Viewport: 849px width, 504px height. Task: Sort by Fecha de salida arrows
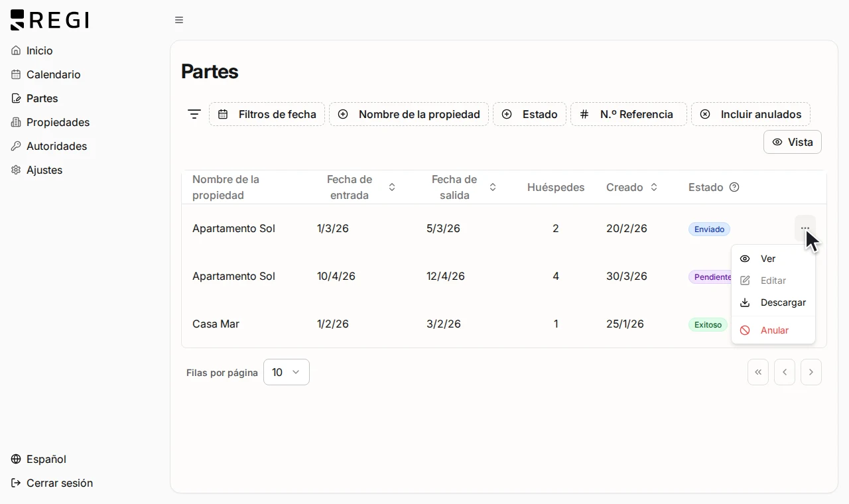[493, 187]
